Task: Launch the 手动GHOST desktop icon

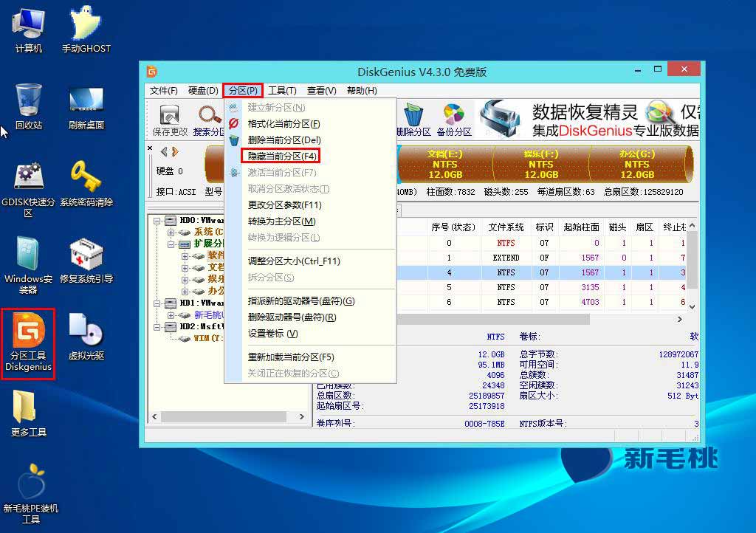Action: click(x=86, y=30)
